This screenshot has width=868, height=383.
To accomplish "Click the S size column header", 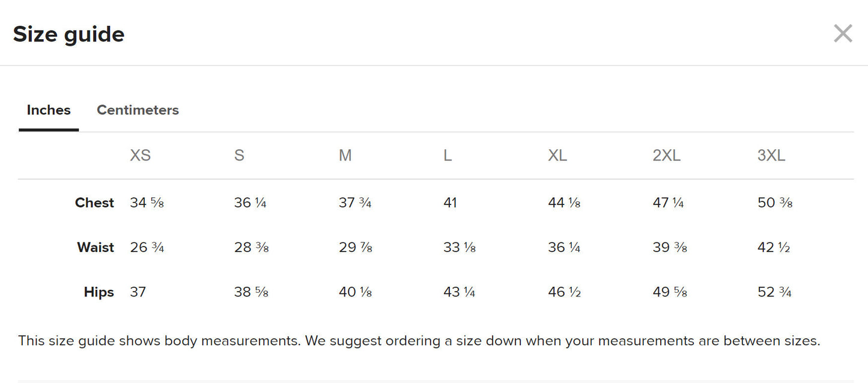I will [x=239, y=156].
